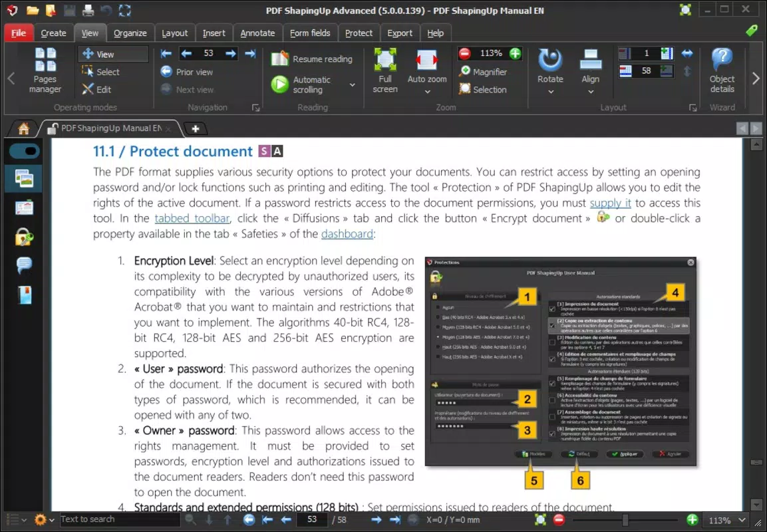Viewport: 767px width, 532px height.
Task: Switch to the Export ribbon tab
Action: click(x=400, y=33)
